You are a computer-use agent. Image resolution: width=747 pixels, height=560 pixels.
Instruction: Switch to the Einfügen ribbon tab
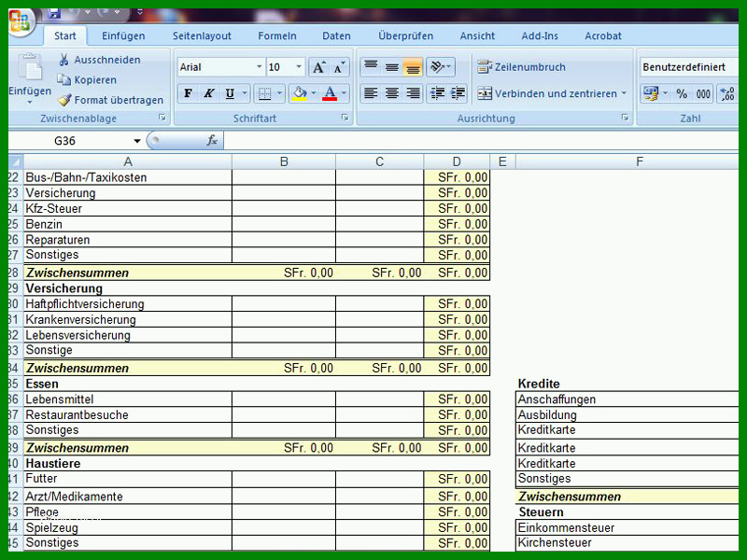123,35
